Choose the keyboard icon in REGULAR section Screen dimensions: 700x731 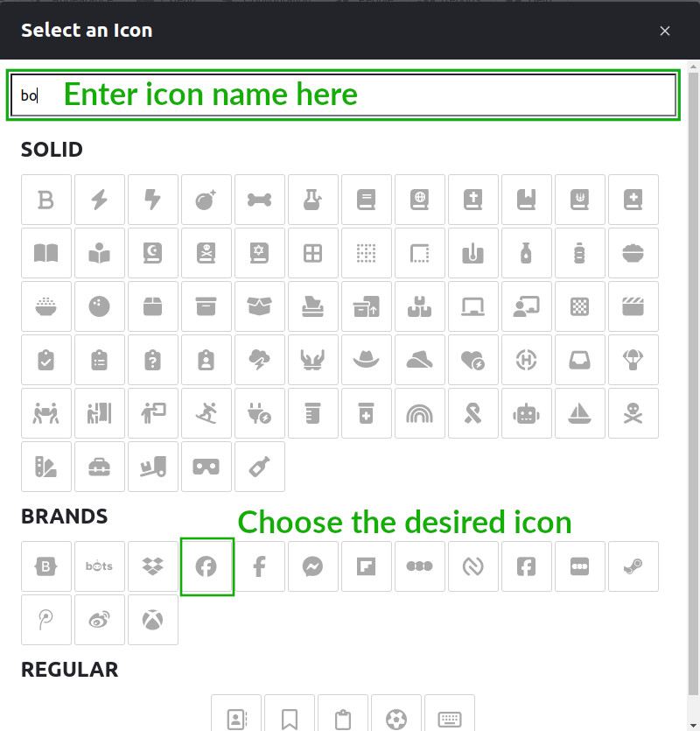coord(450,720)
